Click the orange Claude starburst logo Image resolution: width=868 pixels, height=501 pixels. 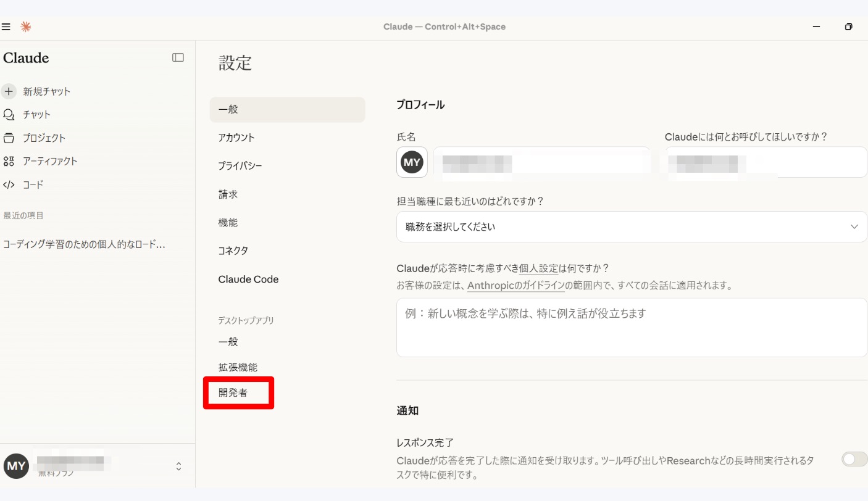click(x=25, y=27)
